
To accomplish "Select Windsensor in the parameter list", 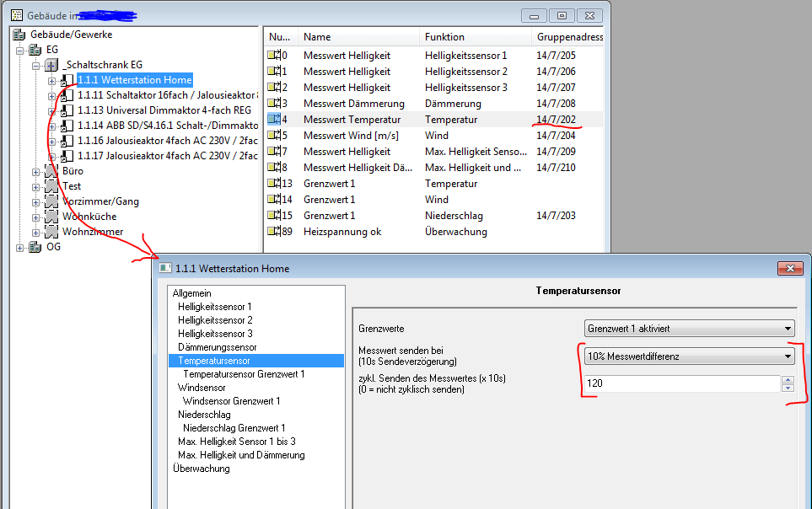I will (202, 388).
